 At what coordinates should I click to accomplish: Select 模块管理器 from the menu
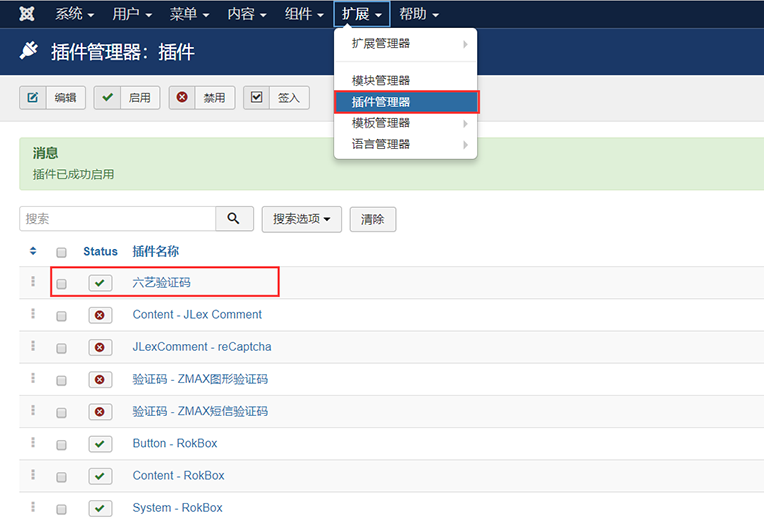tap(381, 80)
